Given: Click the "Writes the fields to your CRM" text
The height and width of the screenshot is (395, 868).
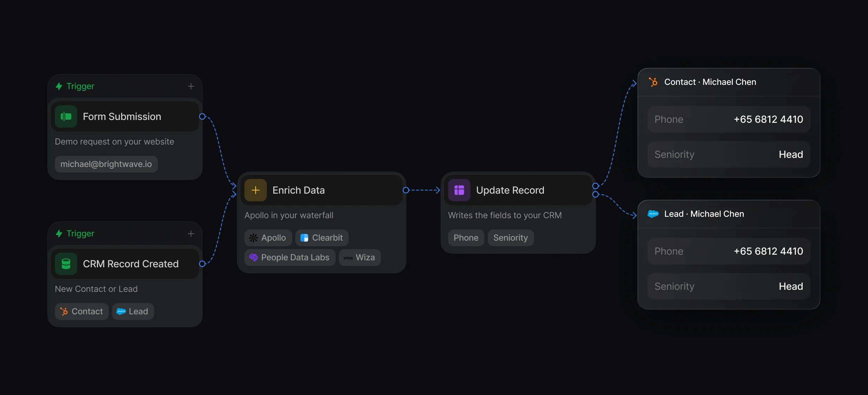Looking at the screenshot, I should pos(505,215).
